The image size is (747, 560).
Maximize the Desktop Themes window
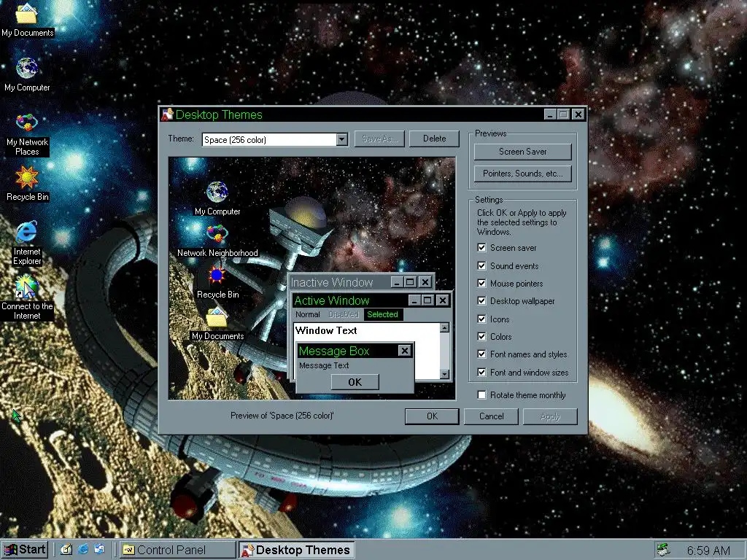(x=564, y=114)
